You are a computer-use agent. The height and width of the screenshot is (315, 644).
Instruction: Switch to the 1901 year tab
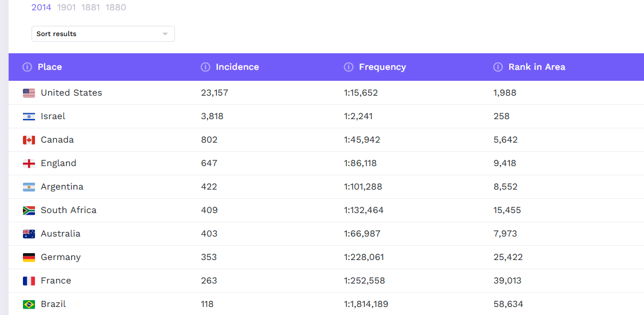click(x=67, y=7)
